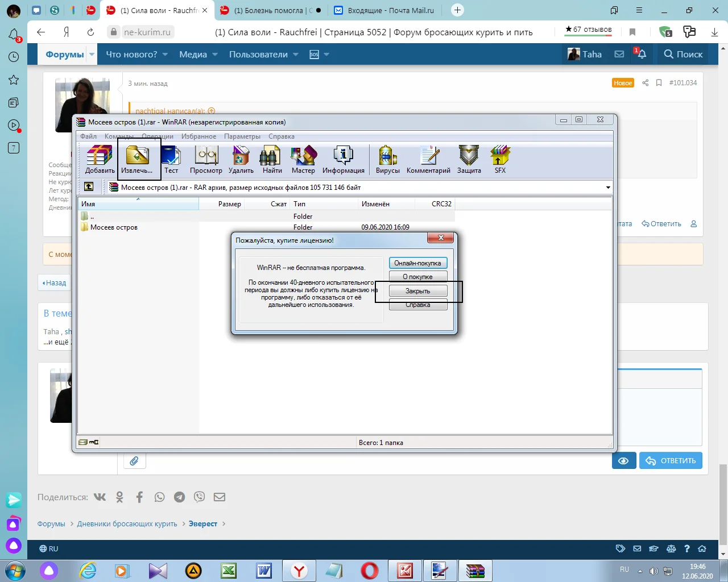Click the ne-kurim.ru address field
Viewport: 728px width, 582px height.
[x=147, y=32]
